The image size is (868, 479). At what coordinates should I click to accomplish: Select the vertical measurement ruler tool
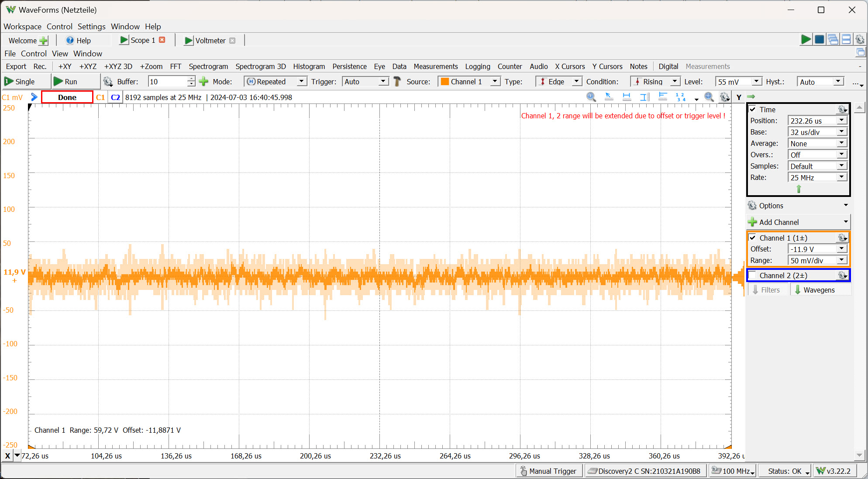(644, 97)
